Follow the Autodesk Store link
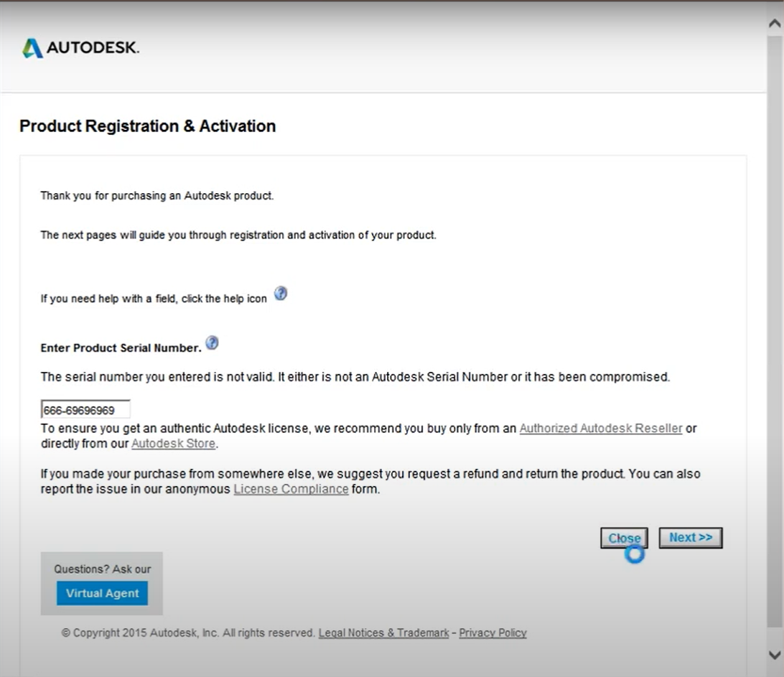Image resolution: width=784 pixels, height=677 pixels. point(173,444)
